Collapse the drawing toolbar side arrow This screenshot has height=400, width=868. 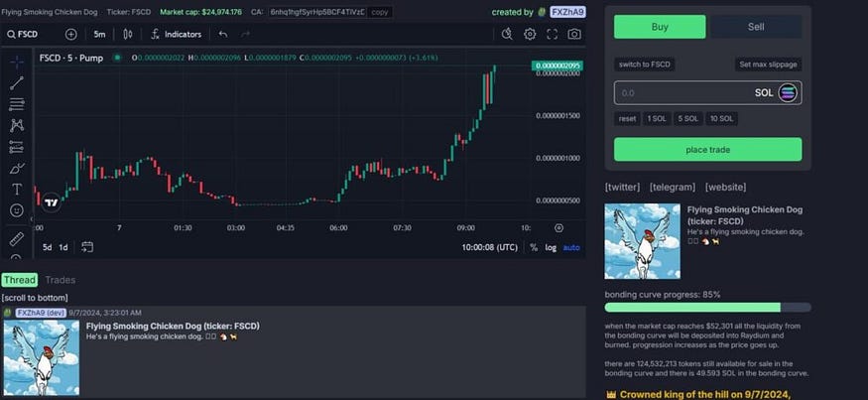coord(32,219)
